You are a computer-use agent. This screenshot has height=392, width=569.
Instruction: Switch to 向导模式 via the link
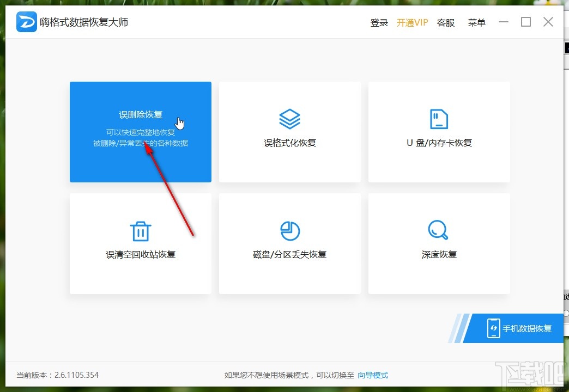(x=373, y=375)
